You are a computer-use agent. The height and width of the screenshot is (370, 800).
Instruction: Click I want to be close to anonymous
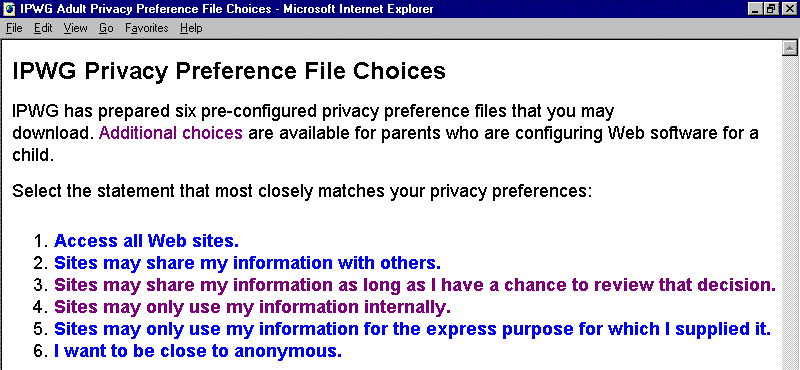click(x=198, y=352)
